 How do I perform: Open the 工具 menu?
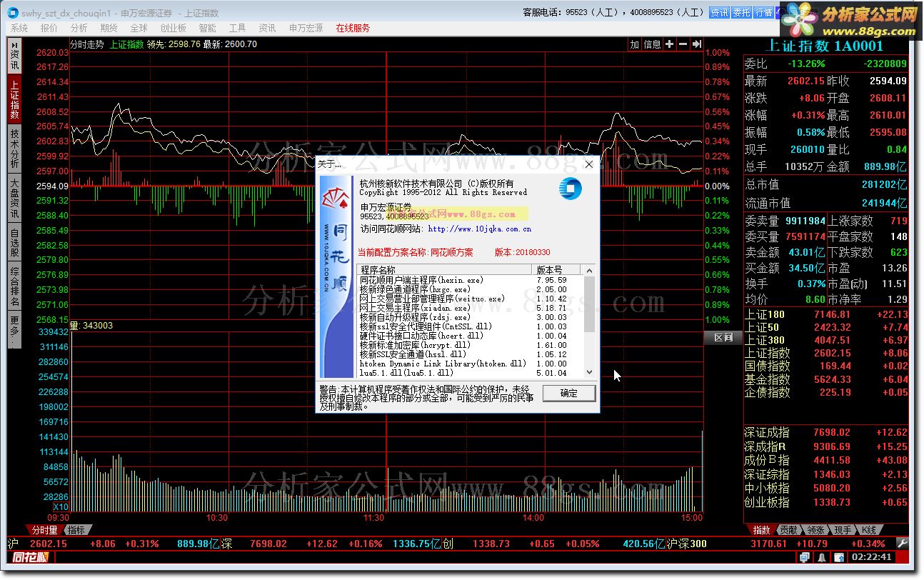pyautogui.click(x=238, y=28)
